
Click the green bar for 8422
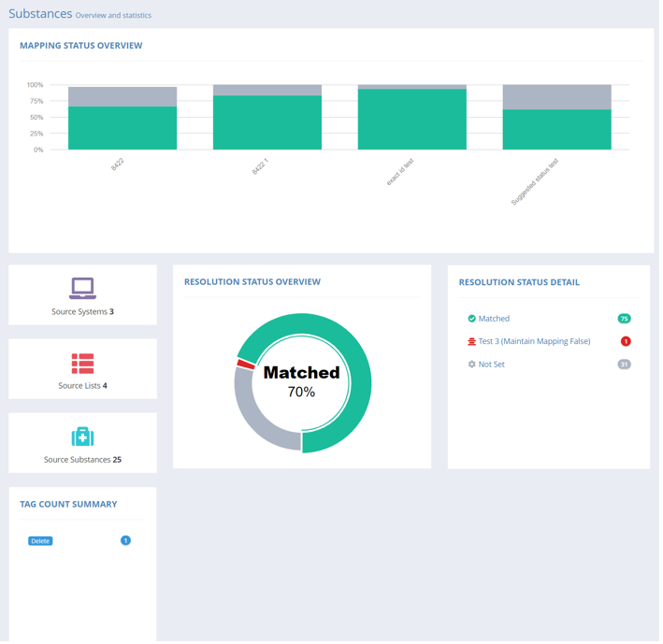click(x=123, y=129)
